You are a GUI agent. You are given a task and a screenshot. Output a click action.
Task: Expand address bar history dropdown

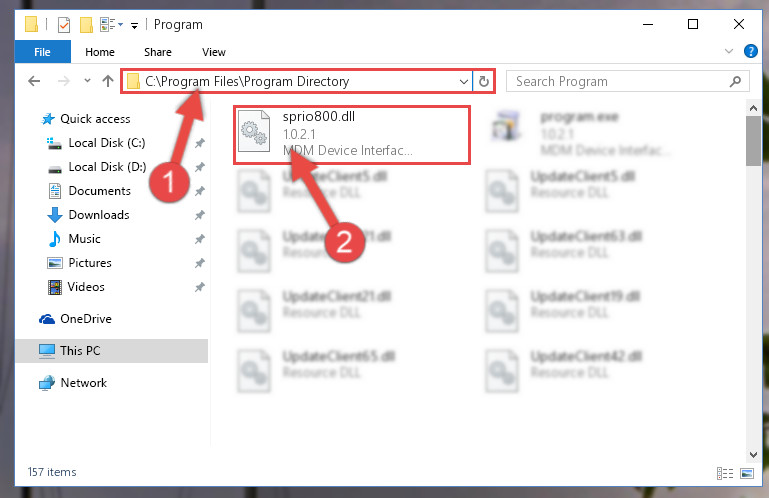click(x=463, y=81)
